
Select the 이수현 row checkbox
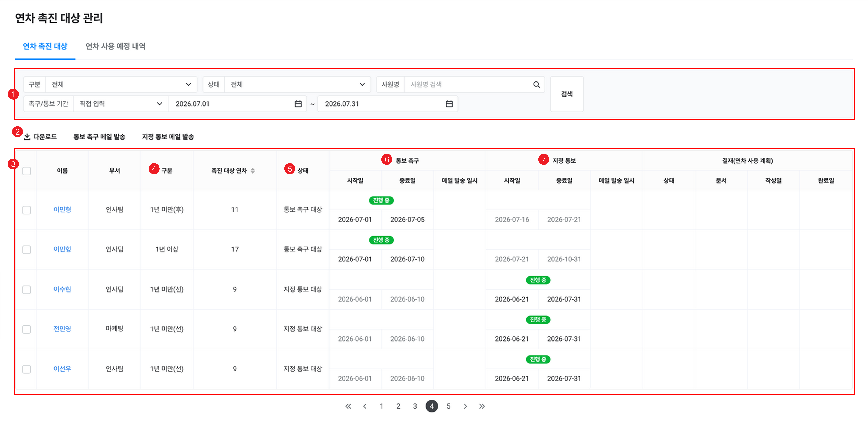[27, 290]
